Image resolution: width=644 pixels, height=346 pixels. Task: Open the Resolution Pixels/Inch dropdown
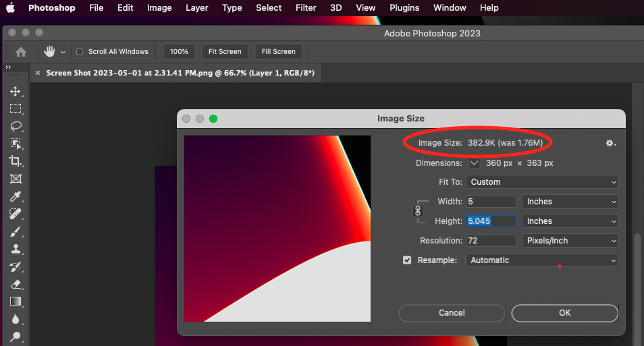[570, 241]
